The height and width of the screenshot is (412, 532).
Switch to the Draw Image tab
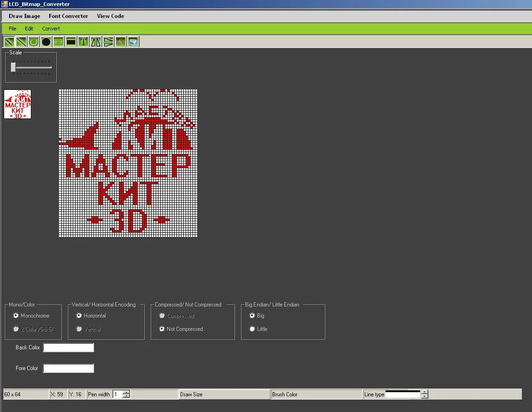pos(24,16)
